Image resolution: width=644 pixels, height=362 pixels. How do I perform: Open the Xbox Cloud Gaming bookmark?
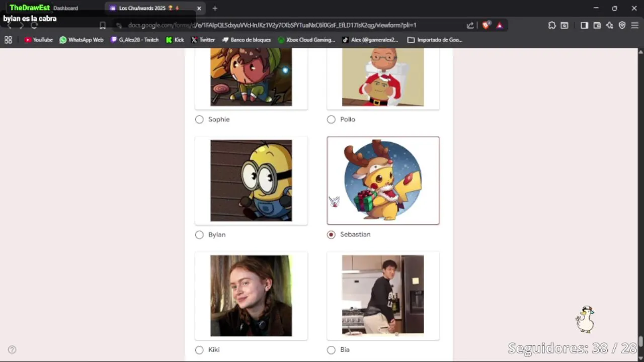[x=306, y=40]
